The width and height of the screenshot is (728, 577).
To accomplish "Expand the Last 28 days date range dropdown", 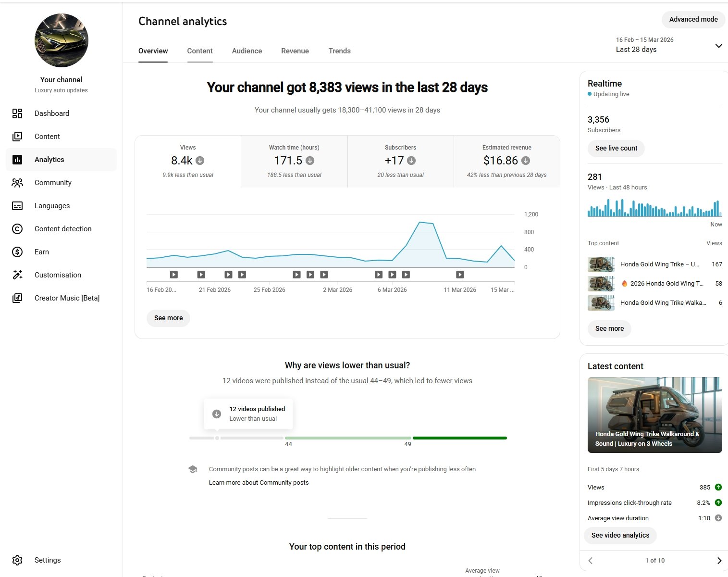I will coord(718,46).
